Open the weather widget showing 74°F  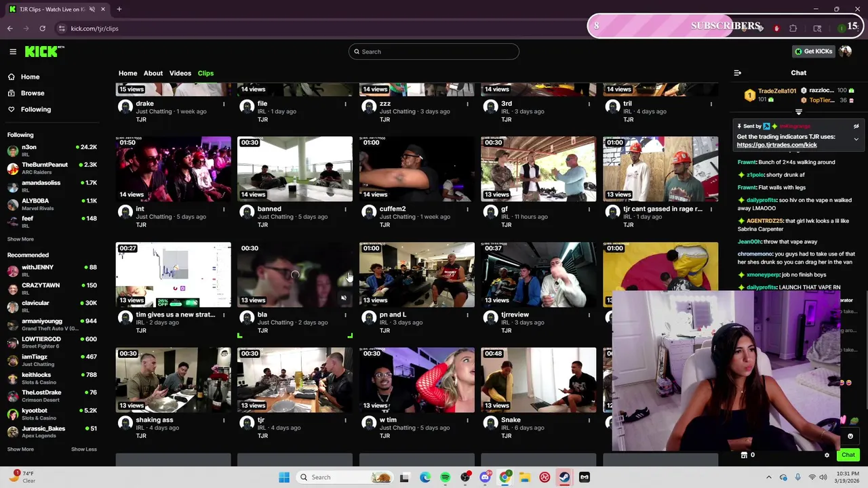point(22,476)
